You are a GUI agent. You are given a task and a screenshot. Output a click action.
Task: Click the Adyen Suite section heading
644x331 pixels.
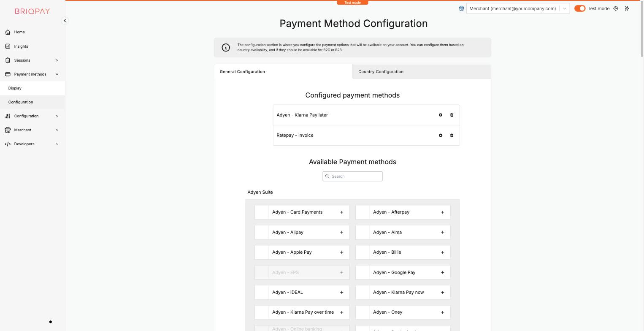[260, 193]
